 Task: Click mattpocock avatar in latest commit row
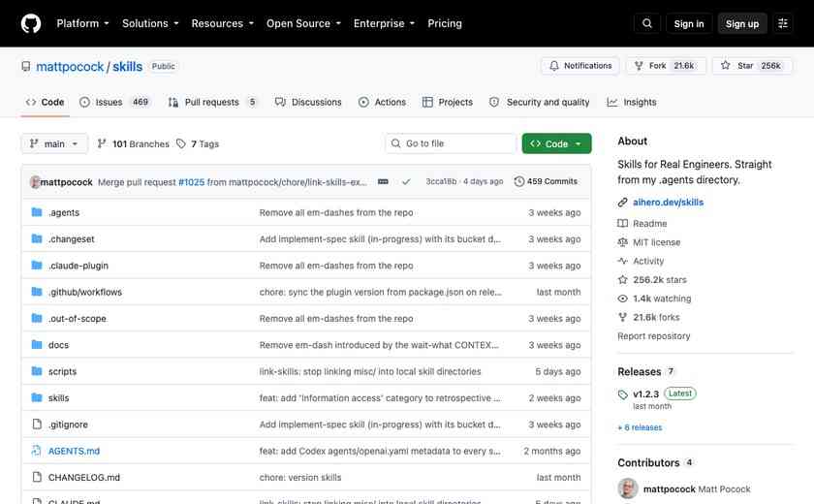tap(35, 182)
